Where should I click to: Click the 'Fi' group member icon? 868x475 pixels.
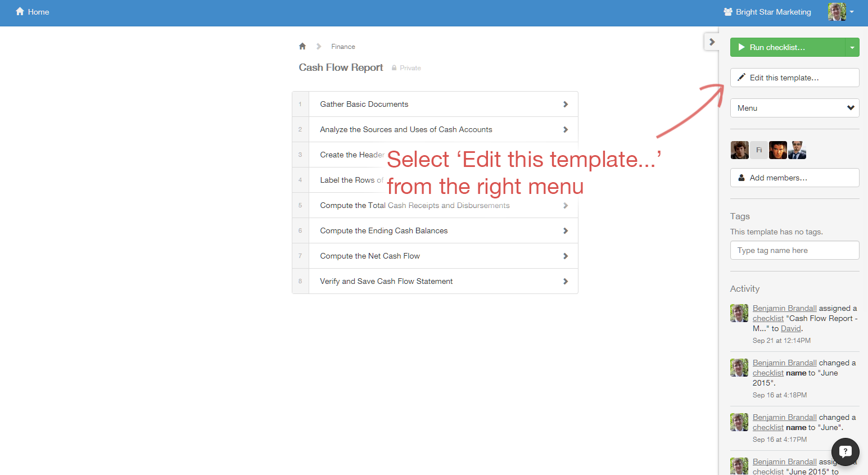tap(758, 150)
